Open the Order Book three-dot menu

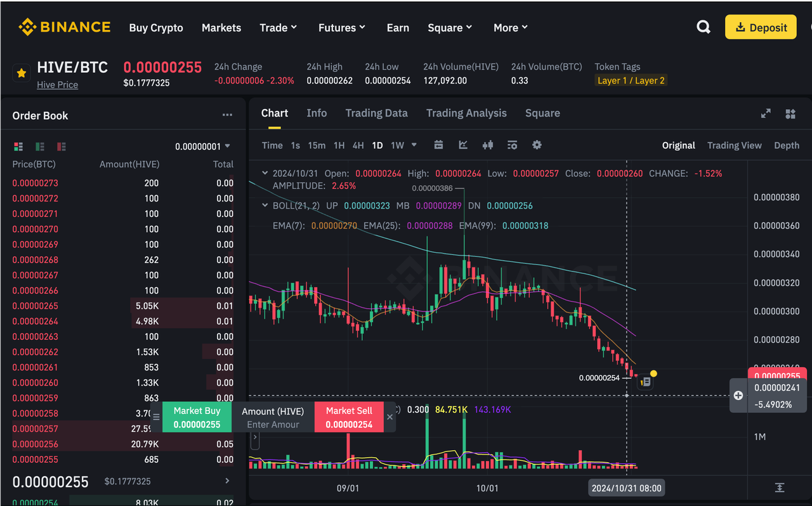227,115
